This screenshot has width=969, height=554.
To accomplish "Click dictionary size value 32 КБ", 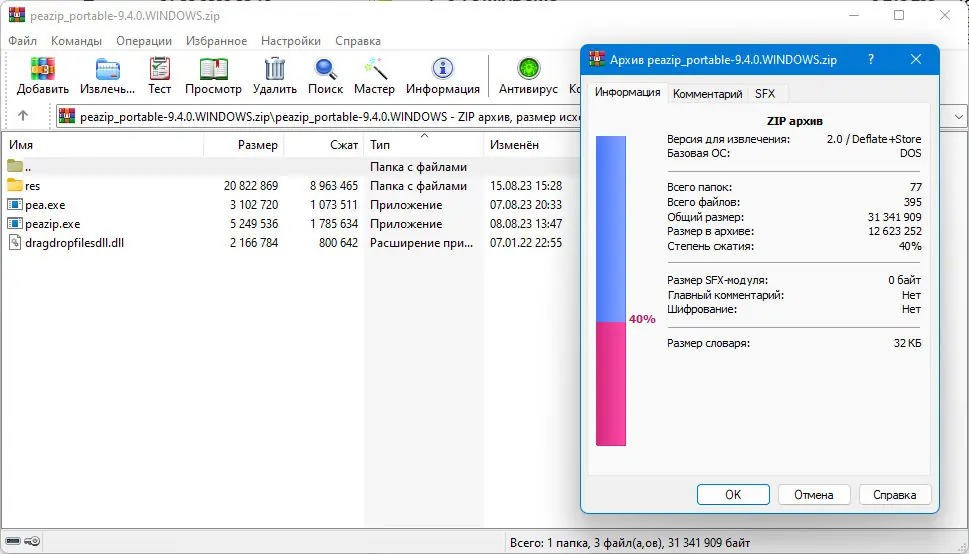I will click(907, 343).
